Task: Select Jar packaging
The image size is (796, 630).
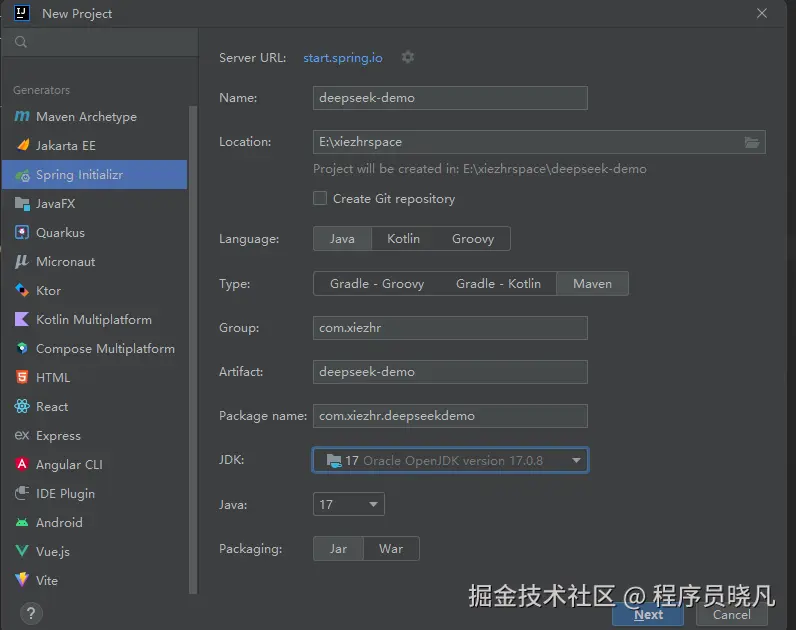Action: [338, 549]
